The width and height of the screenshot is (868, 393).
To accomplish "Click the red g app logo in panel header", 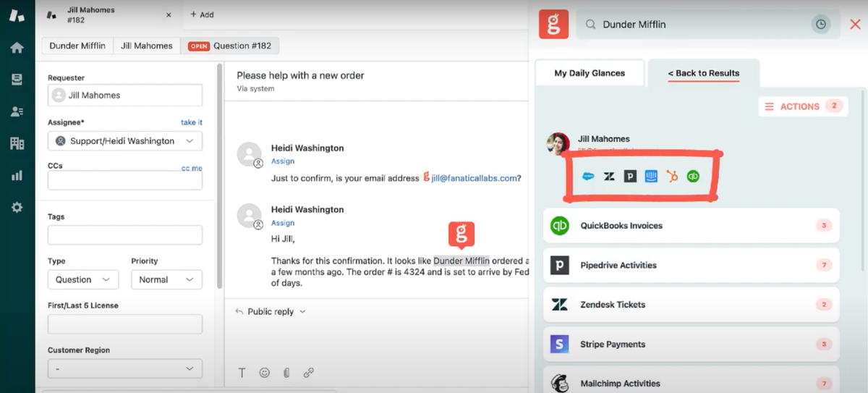I will 553,24.
